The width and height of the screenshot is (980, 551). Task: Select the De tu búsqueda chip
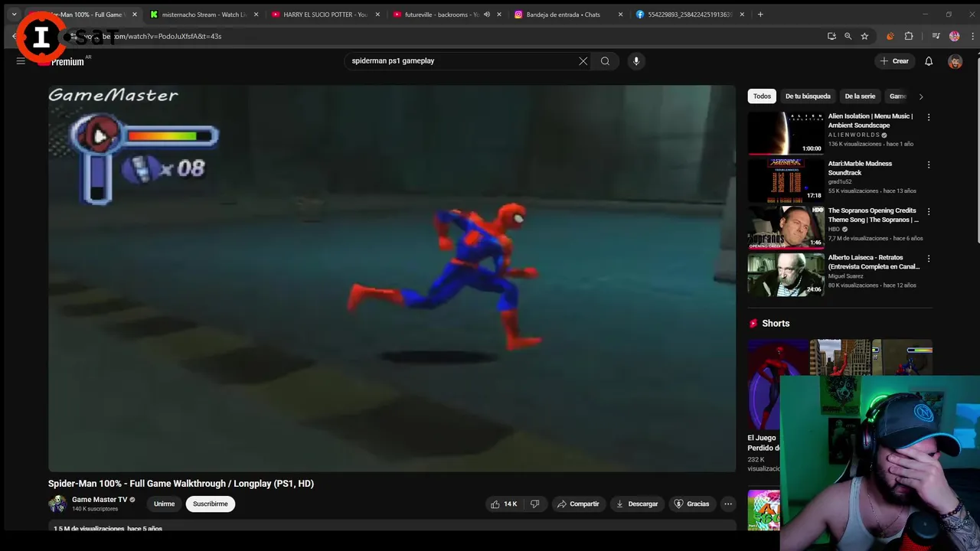808,96
